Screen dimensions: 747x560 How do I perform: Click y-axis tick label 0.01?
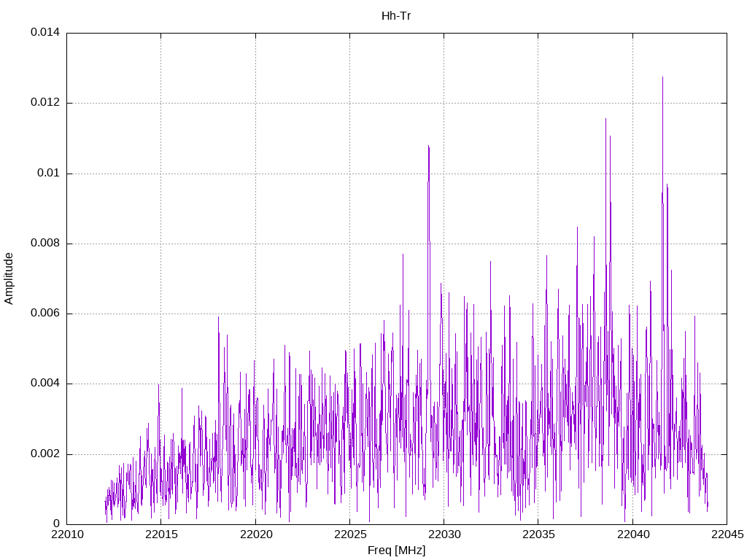pos(49,173)
